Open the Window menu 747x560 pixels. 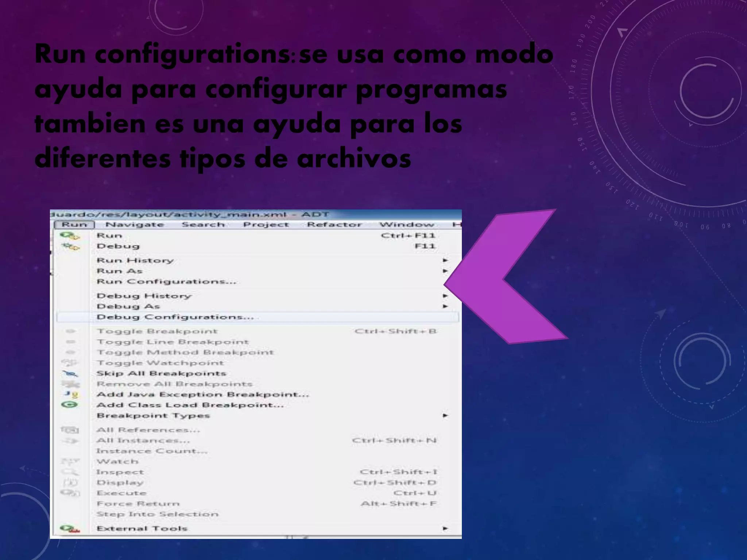click(407, 225)
